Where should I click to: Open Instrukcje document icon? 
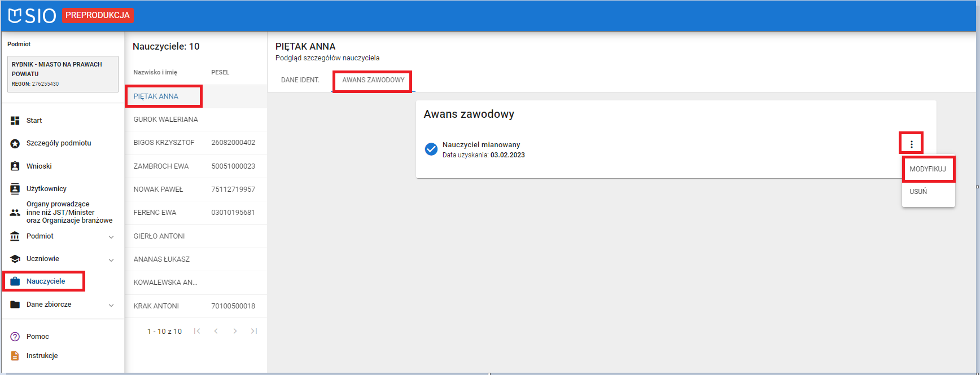click(15, 356)
